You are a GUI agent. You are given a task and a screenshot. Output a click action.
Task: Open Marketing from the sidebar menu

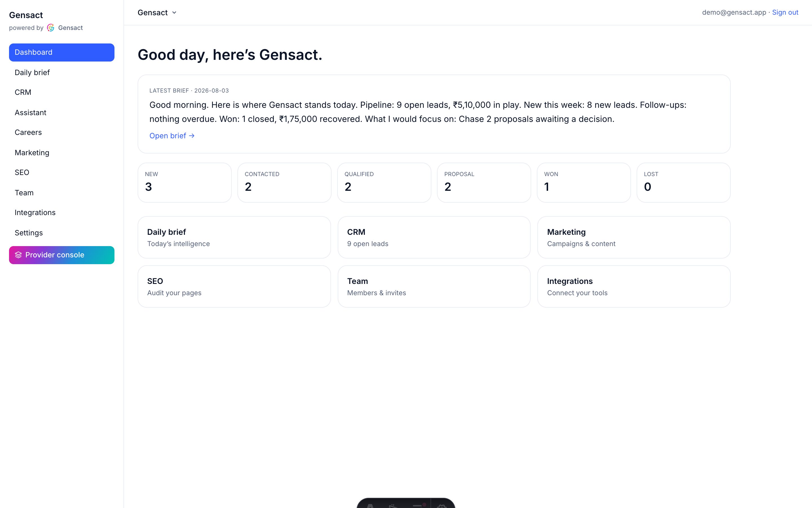[62, 152]
